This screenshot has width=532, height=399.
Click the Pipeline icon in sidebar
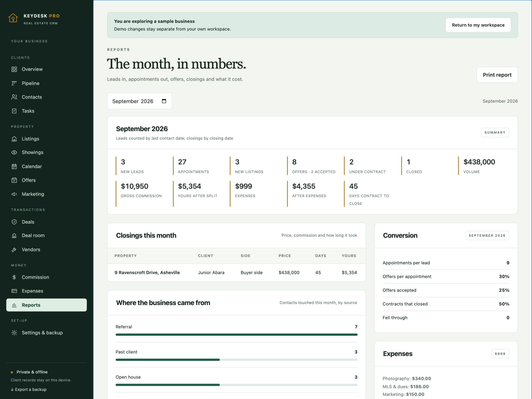[14, 83]
